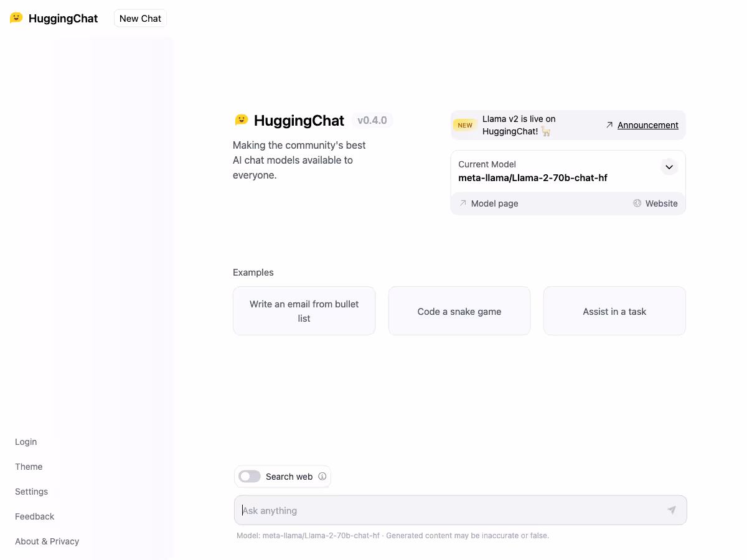
Task: Click the HuggingChat logo in the sidebar
Action: pyautogui.click(x=54, y=18)
